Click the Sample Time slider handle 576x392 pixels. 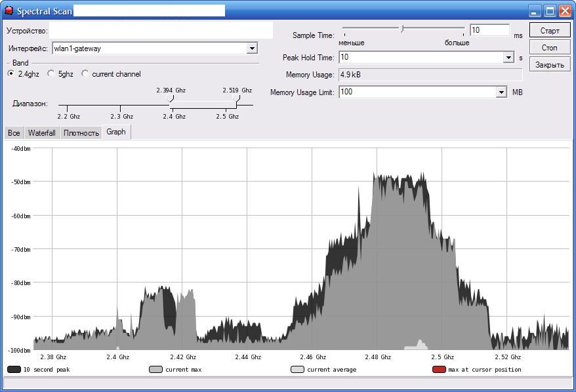click(402, 29)
